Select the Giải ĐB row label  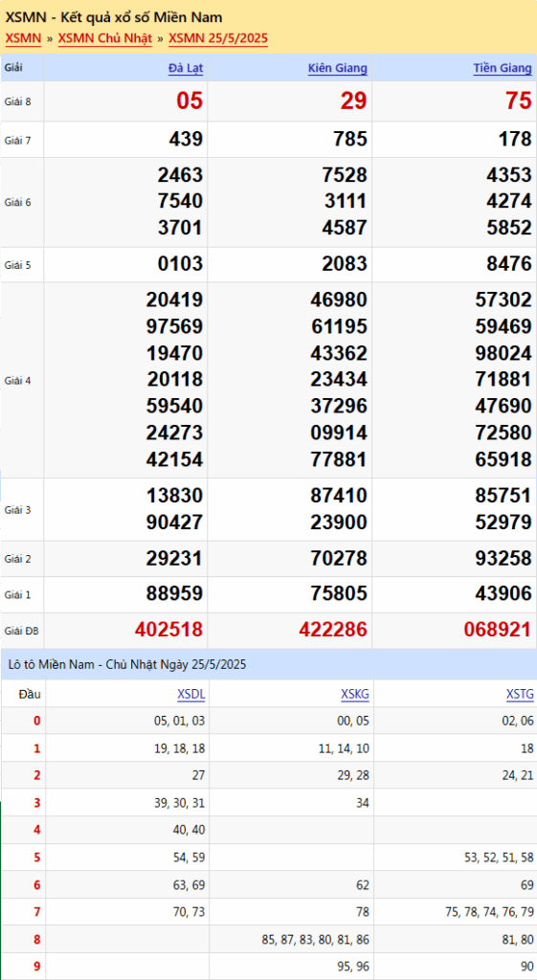(21, 632)
